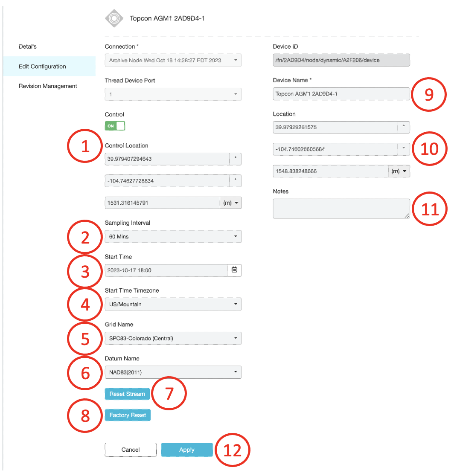Click the Factory Reset button
454x476 pixels.
point(128,415)
